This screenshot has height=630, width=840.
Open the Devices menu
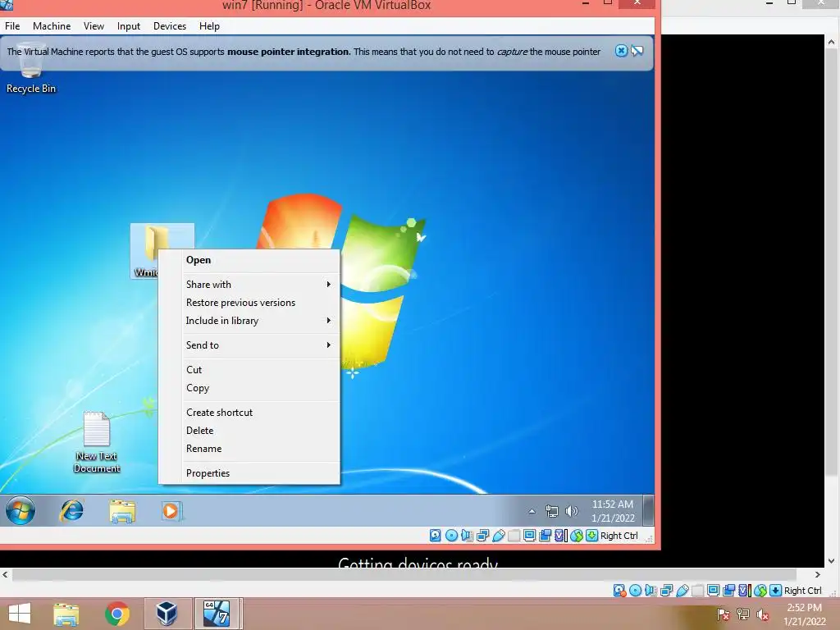pos(170,25)
